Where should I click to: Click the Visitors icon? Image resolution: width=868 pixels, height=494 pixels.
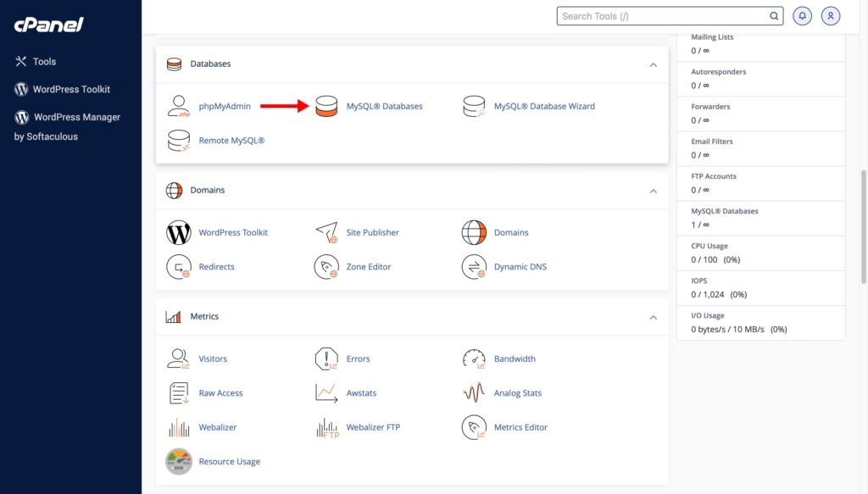pos(178,358)
